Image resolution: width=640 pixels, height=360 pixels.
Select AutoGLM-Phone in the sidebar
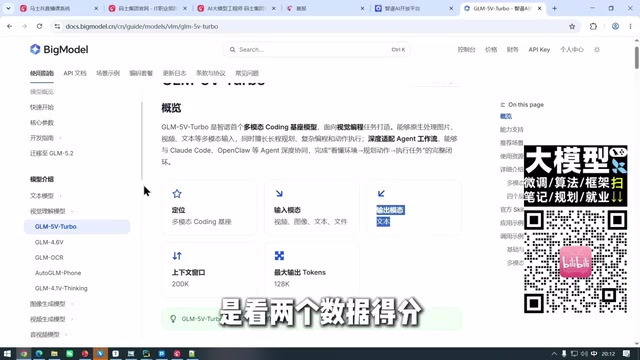click(x=58, y=273)
